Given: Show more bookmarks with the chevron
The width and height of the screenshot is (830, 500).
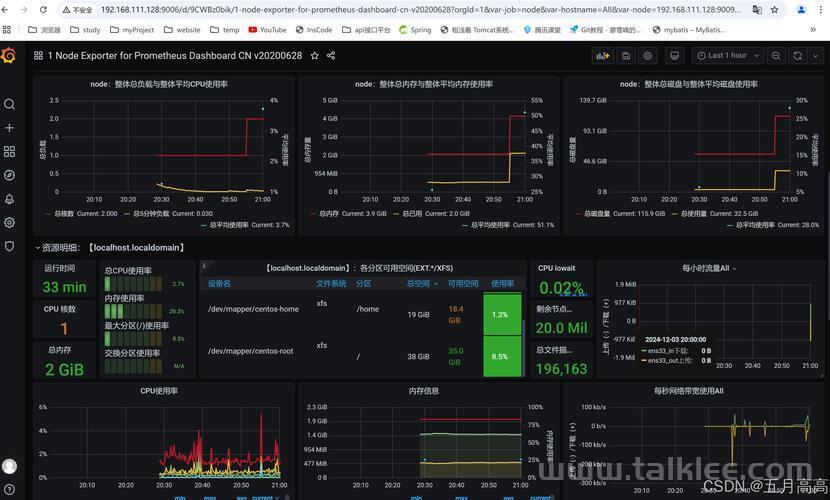Looking at the screenshot, I should (x=813, y=30).
